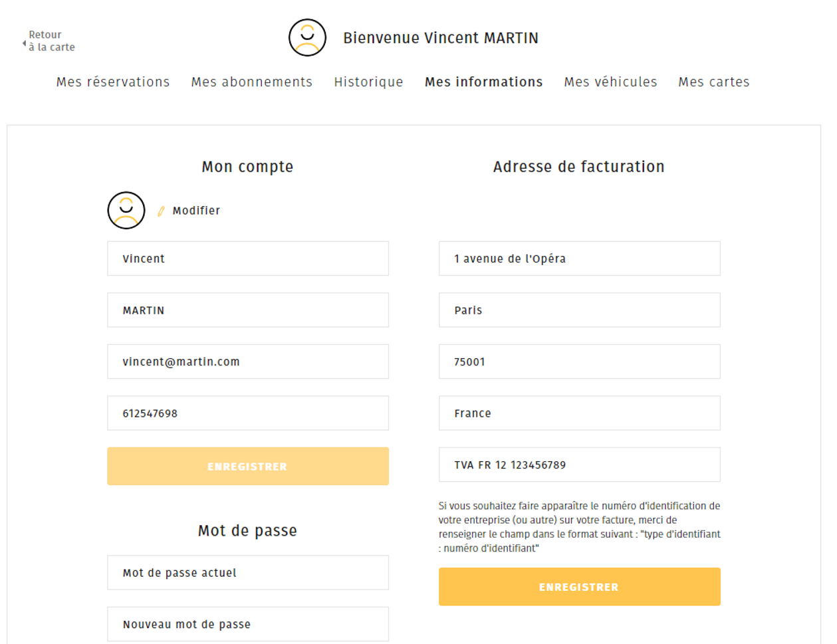Select the phone number field 612547698
Image resolution: width=837 pixels, height=644 pixels.
[x=247, y=413]
